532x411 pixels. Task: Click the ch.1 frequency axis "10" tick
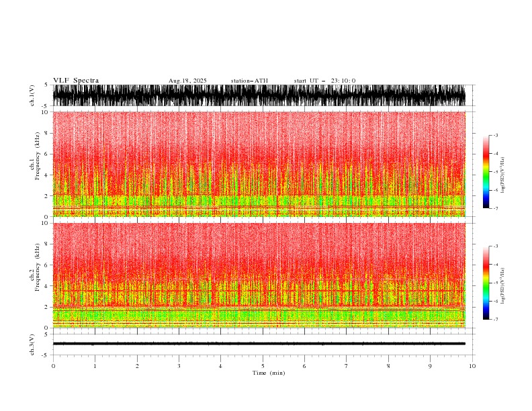(45, 112)
